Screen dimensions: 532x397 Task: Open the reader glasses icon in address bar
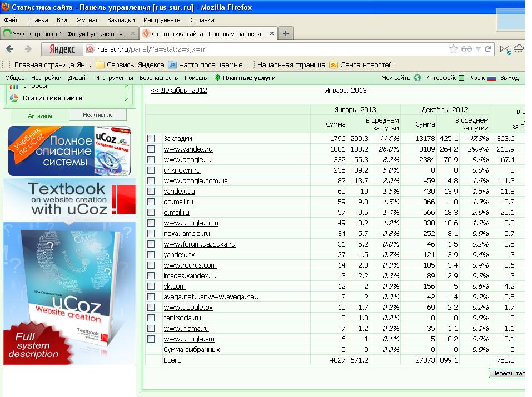tap(466, 49)
